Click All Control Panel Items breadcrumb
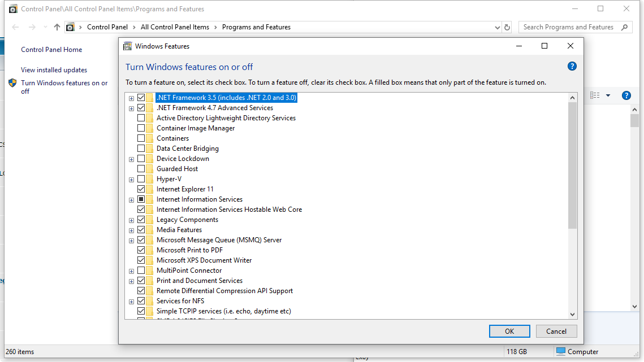 [x=175, y=27]
